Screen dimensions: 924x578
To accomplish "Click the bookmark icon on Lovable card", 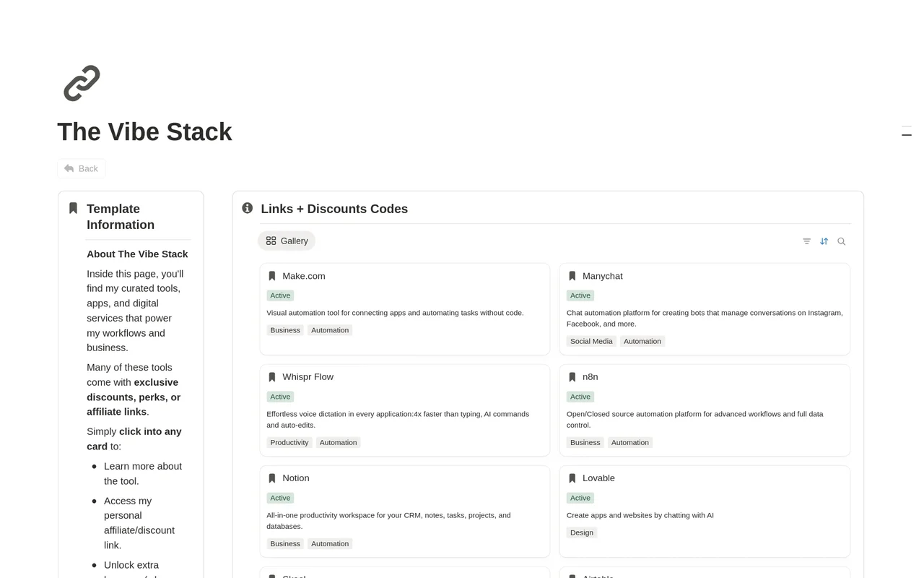I will [572, 478].
